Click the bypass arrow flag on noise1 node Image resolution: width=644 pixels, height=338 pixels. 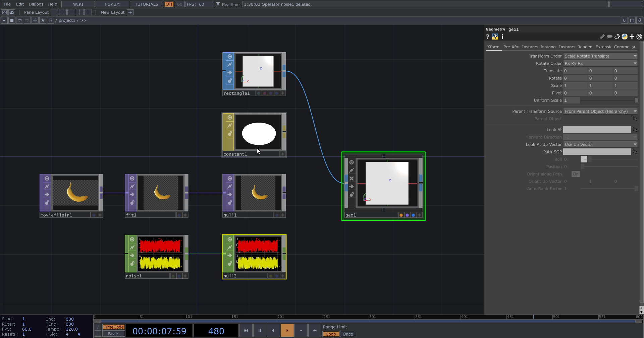point(132,255)
